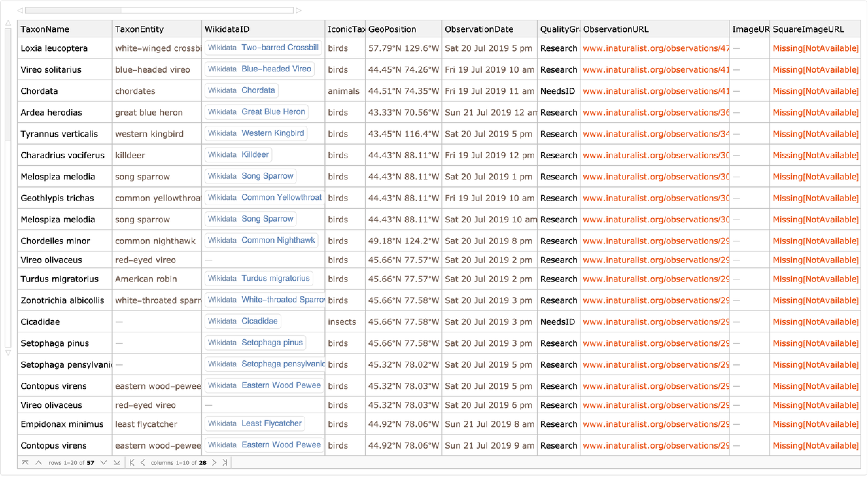Open Wikidata Two-barred Crossbill entity
The height and width of the screenshot is (486, 868).
click(263, 48)
